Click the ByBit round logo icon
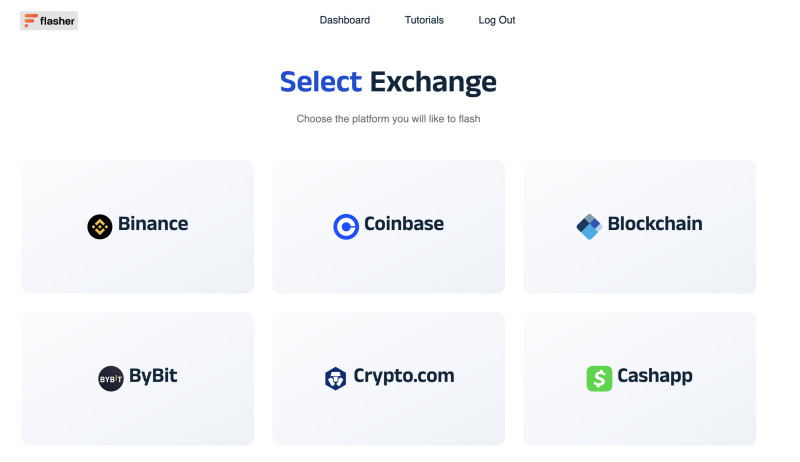Screen dimensions: 800x462 [x=111, y=379]
